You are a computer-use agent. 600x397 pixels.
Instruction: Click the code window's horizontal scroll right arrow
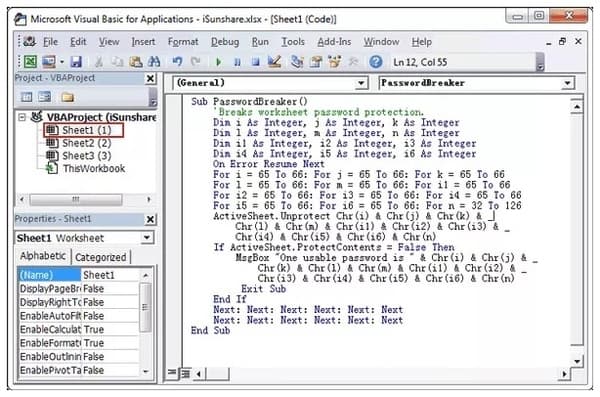pyautogui.click(x=564, y=373)
